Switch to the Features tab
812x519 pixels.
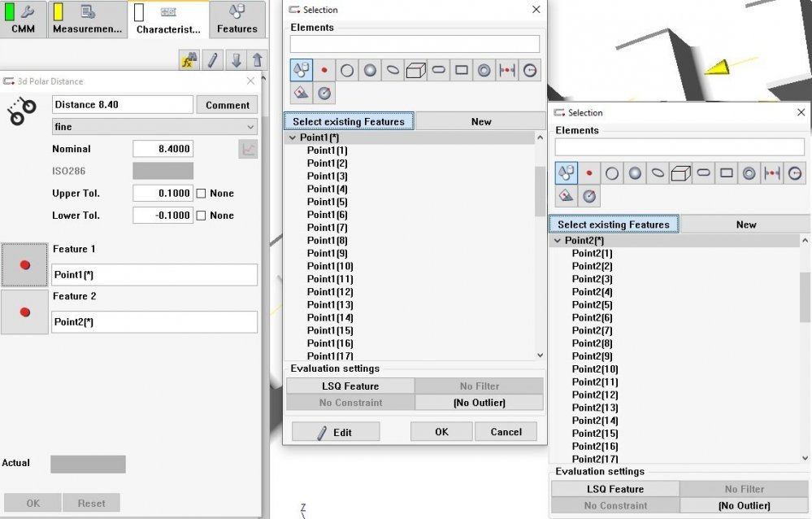pyautogui.click(x=237, y=20)
